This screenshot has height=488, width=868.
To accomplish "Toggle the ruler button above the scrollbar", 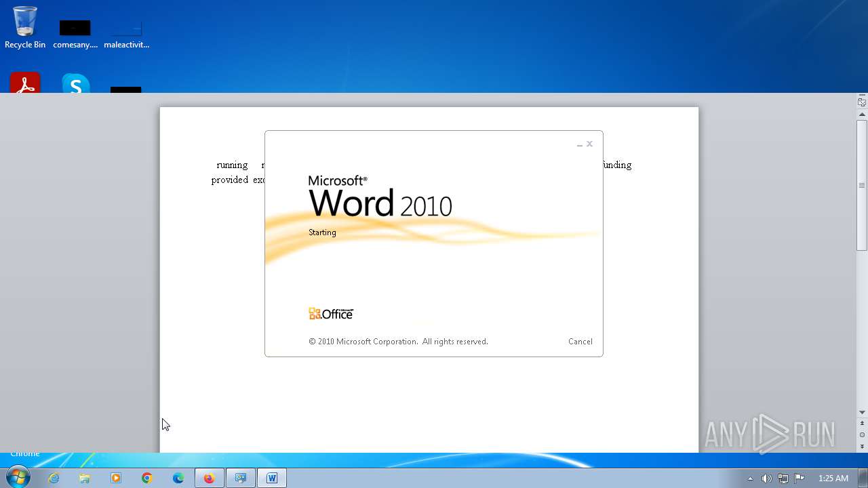I will pyautogui.click(x=862, y=102).
